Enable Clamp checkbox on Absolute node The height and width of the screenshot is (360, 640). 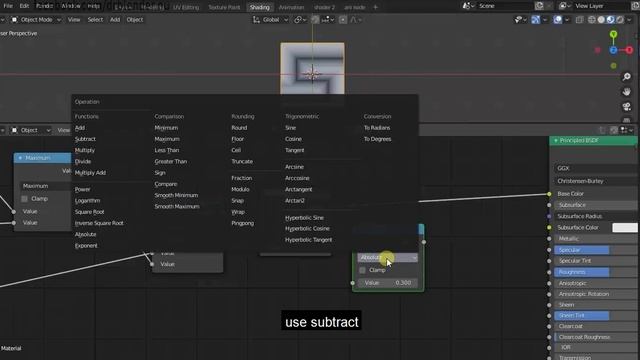pos(362,270)
